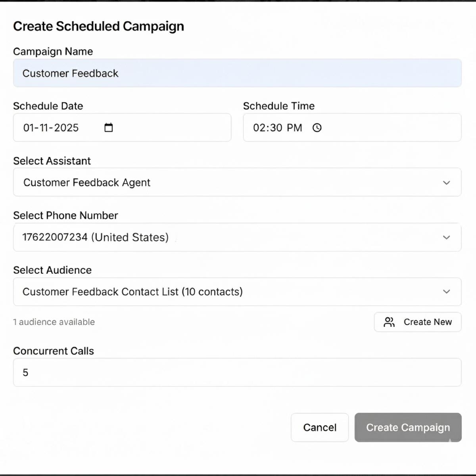
Task: Focus the Campaign Name input field
Action: coord(237,73)
